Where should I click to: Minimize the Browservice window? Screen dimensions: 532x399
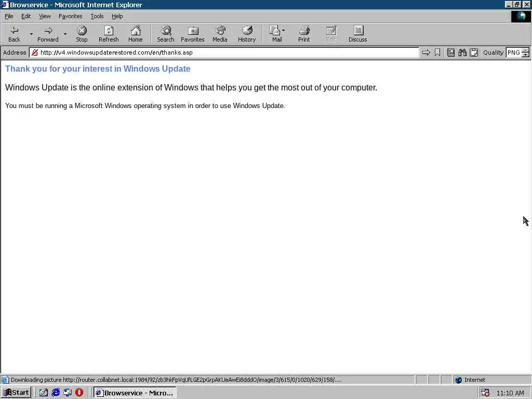(x=508, y=4)
